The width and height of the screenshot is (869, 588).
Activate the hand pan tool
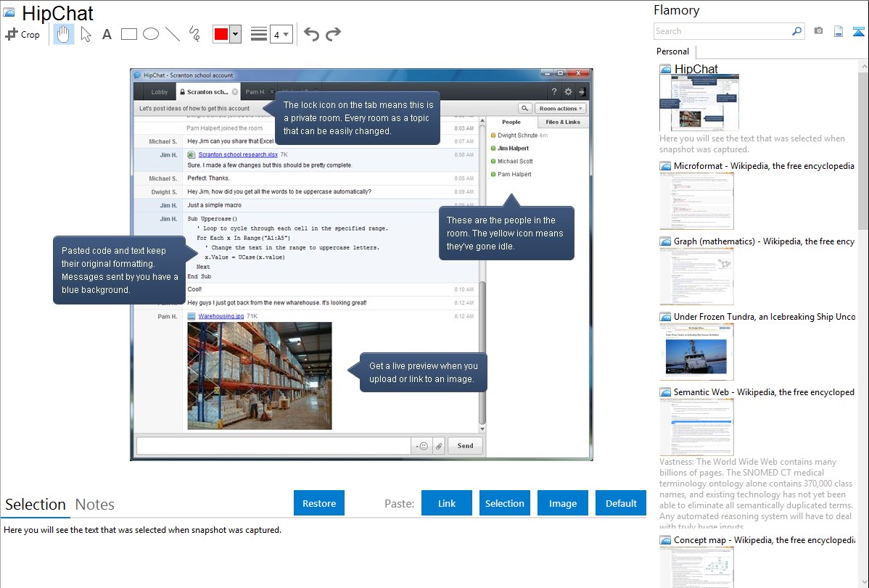pyautogui.click(x=63, y=34)
